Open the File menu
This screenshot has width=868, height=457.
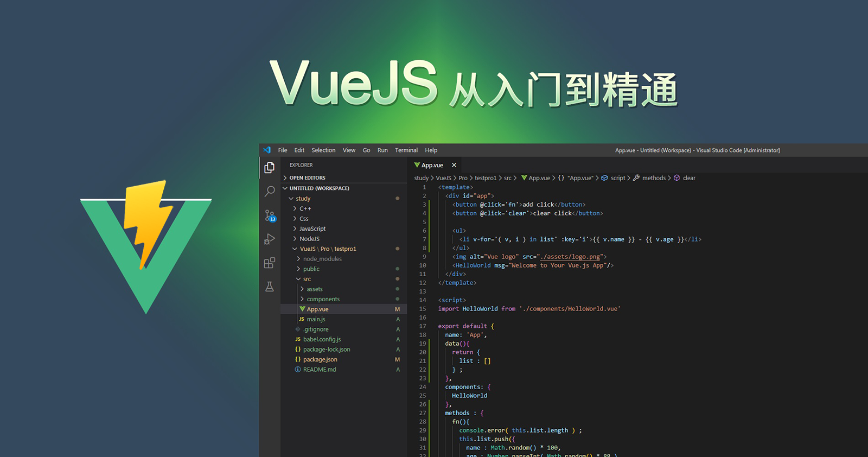click(283, 150)
